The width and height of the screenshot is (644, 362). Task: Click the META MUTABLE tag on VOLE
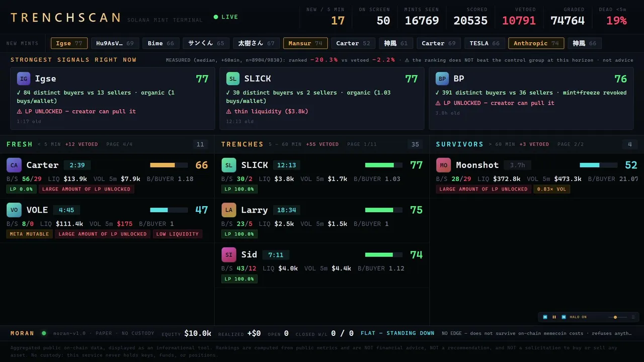click(30, 234)
